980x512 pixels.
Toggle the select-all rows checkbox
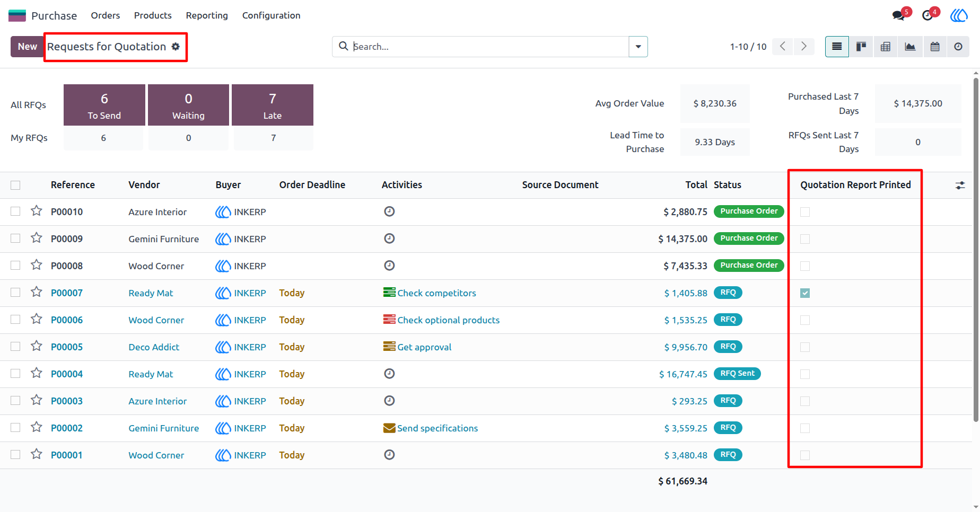pos(15,185)
